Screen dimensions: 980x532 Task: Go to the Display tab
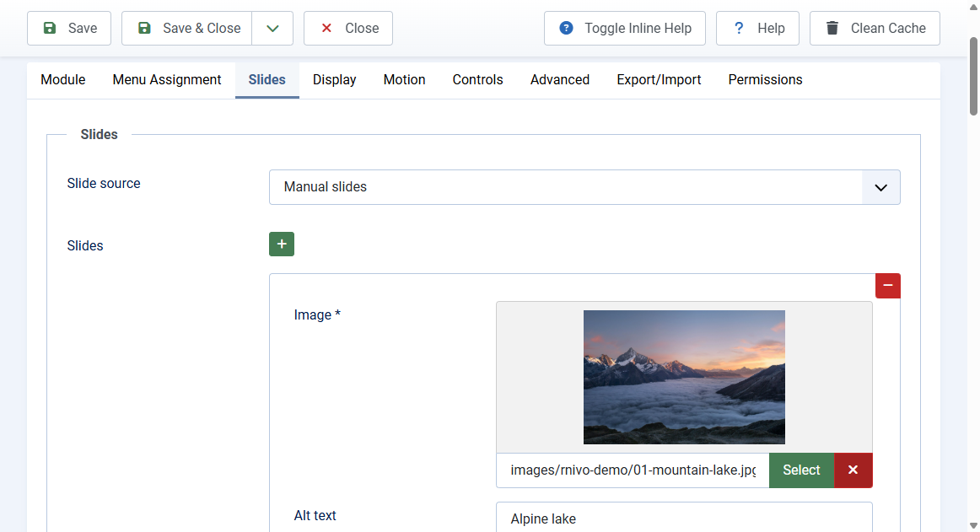tap(334, 80)
